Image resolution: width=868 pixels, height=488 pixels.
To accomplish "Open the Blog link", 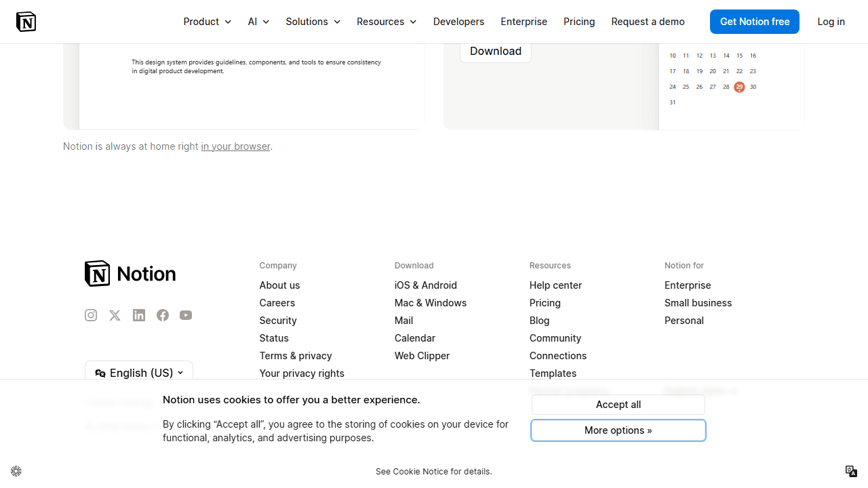I will pos(540,321).
